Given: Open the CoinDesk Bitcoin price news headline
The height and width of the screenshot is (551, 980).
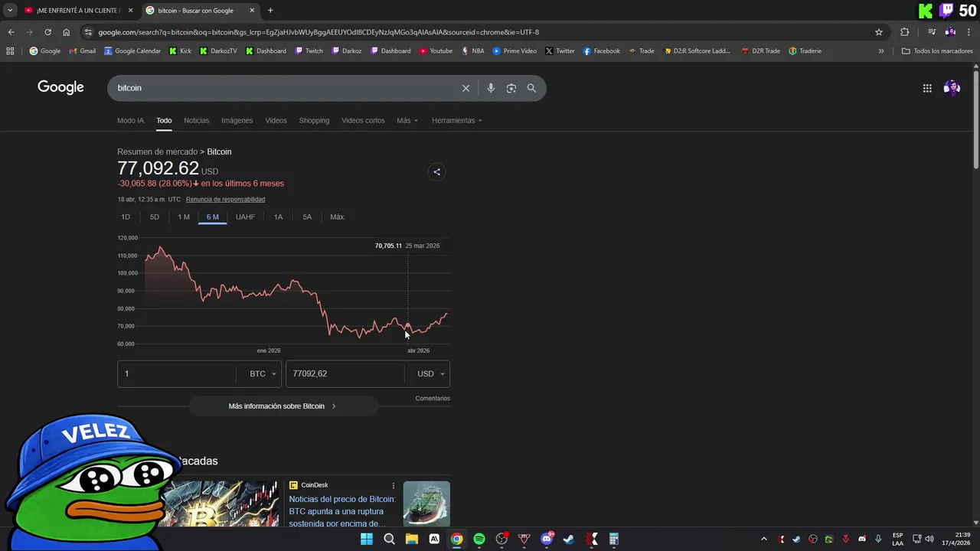Looking at the screenshot, I should click(342, 511).
